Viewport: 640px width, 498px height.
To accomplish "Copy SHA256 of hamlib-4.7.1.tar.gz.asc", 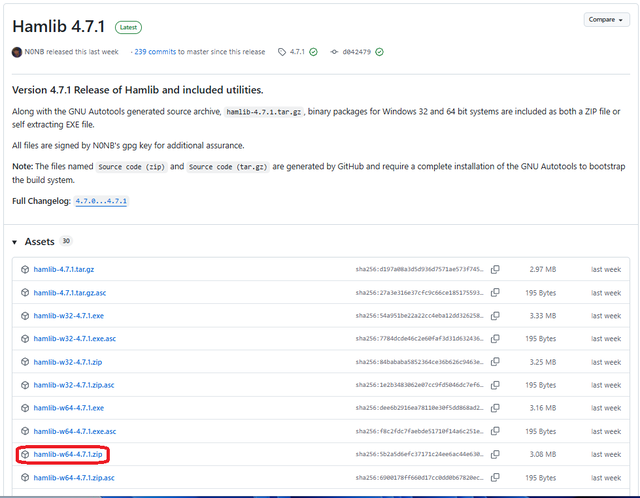I will coord(495,293).
